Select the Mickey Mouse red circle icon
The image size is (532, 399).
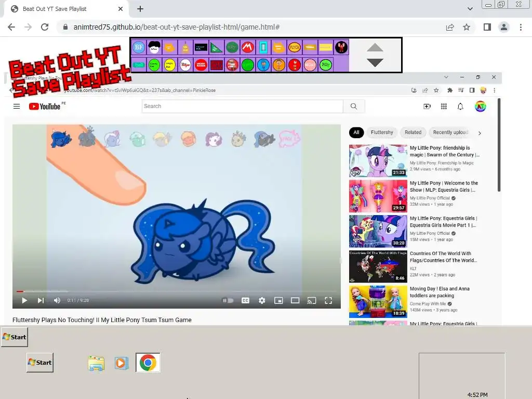coord(201,65)
